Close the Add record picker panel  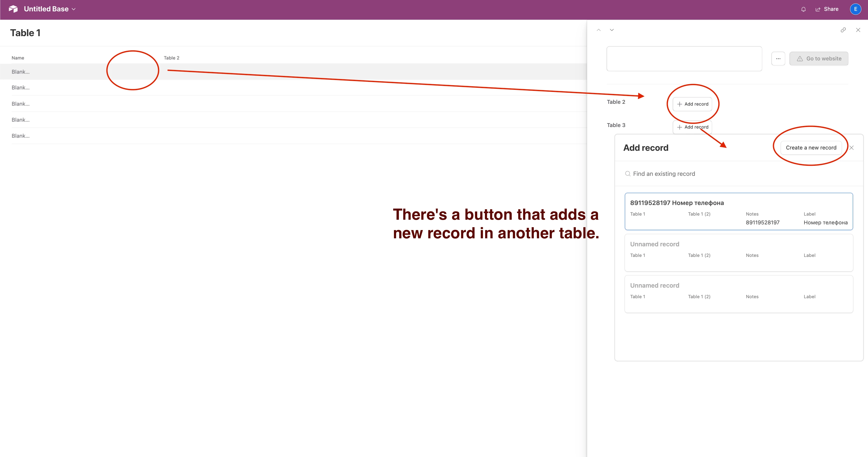(851, 148)
